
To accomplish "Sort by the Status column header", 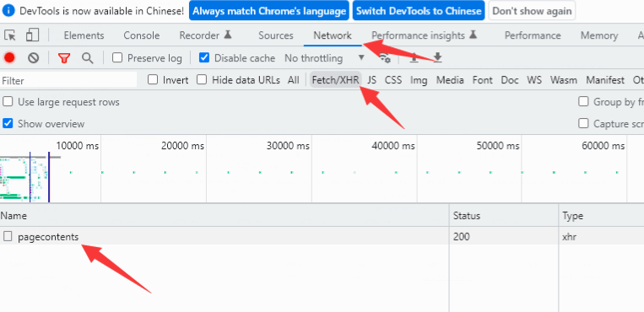I will pyautogui.click(x=504, y=216).
